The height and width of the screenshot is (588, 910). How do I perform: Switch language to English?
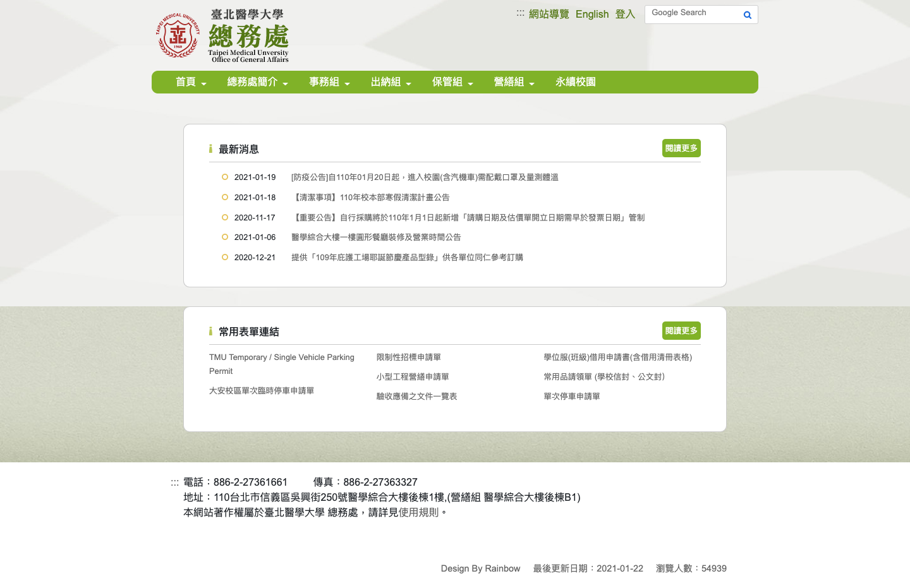591,15
